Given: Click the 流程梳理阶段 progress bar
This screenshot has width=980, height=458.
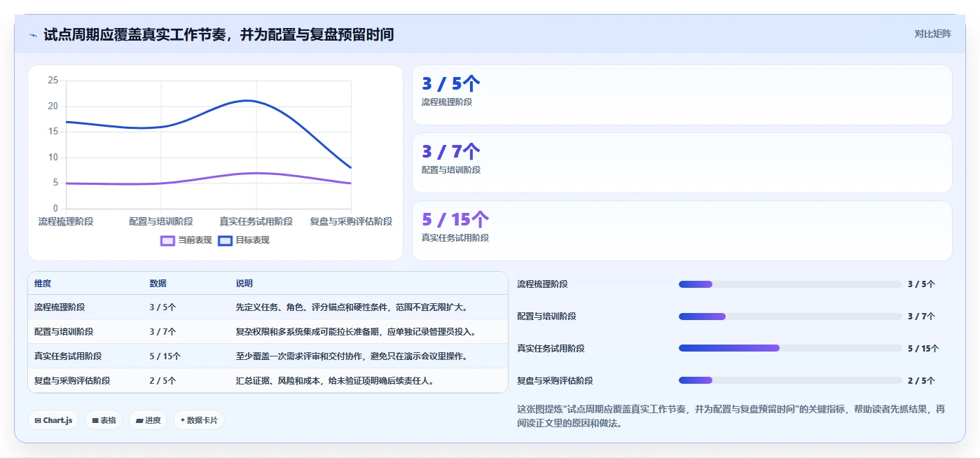Looking at the screenshot, I should [790, 284].
